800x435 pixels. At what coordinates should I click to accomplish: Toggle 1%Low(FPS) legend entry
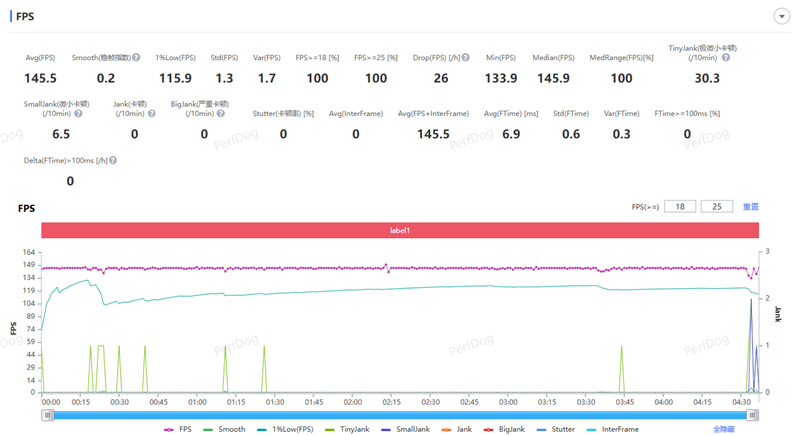click(284, 429)
